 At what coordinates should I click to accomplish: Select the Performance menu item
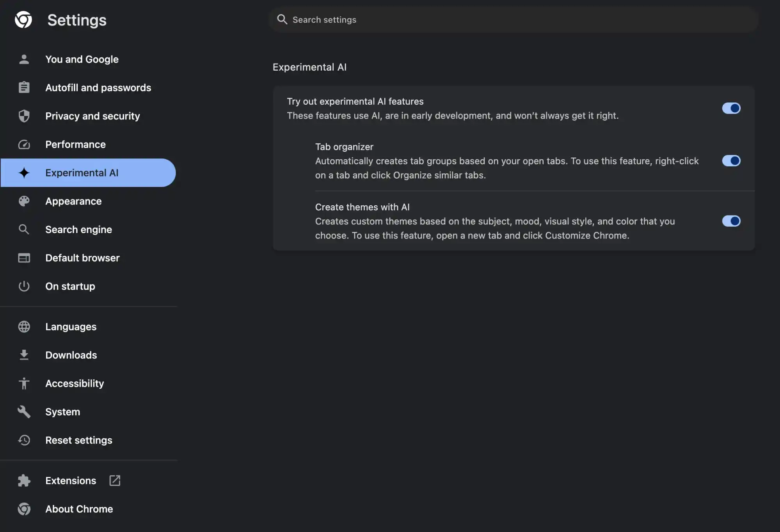88,144
